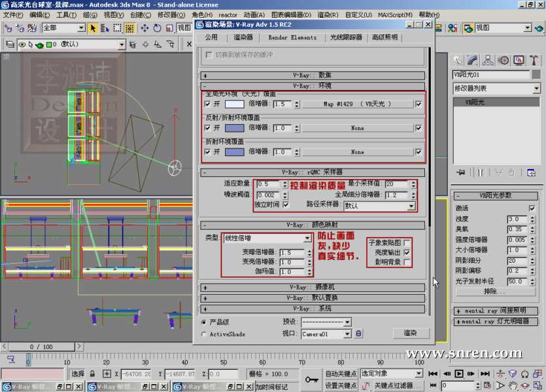Open the Modify command panel tab
The image size is (546, 392).
[x=473, y=60]
